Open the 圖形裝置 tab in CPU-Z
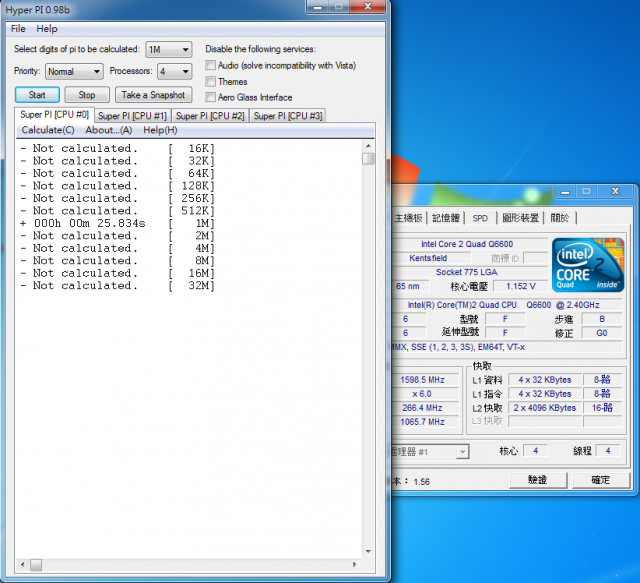Image resolution: width=640 pixels, height=583 pixels. pos(520,218)
